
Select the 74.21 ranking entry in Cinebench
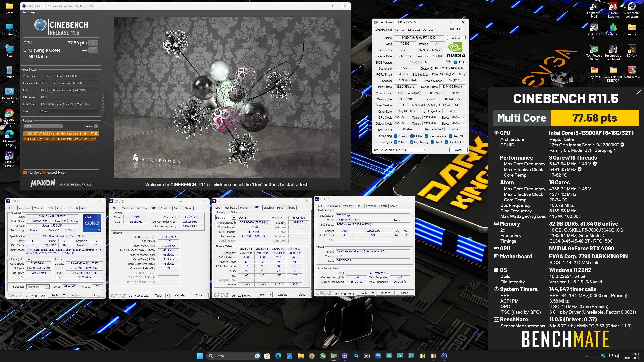click(x=61, y=139)
